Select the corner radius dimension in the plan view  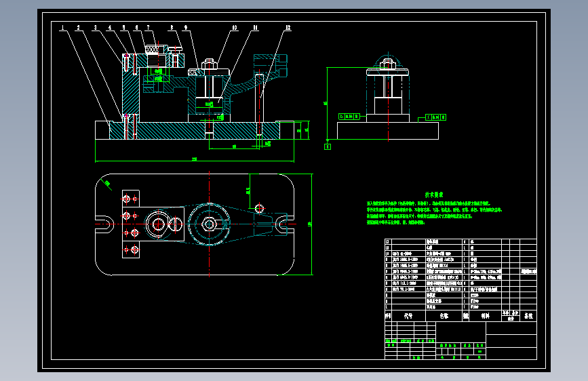pos(106,184)
